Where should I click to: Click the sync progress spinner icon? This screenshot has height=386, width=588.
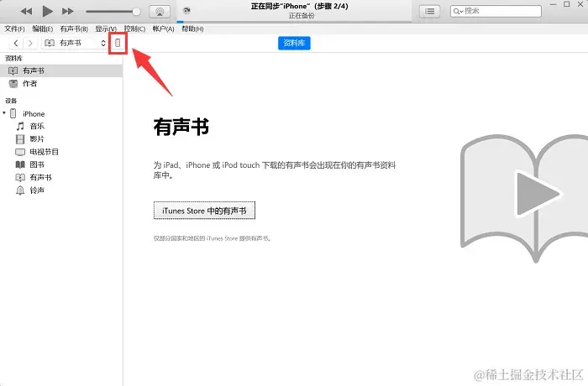click(x=186, y=11)
